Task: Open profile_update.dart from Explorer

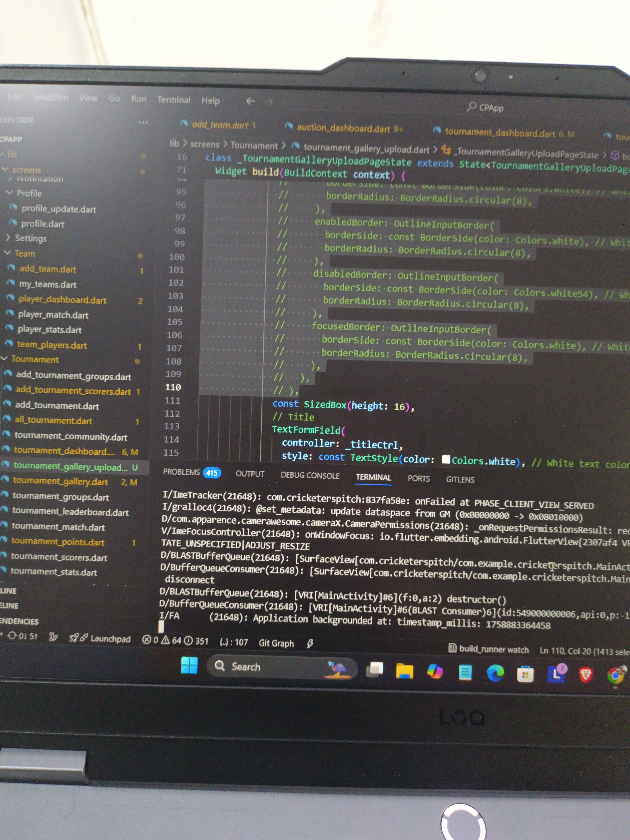Action: (x=59, y=209)
